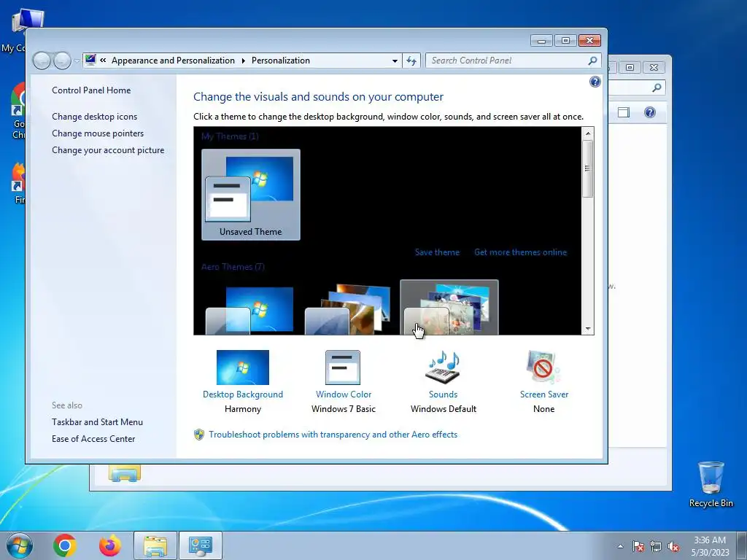Viewport: 747px width, 560px height.
Task: Click the Control Panel icon in address bar
Action: click(90, 60)
